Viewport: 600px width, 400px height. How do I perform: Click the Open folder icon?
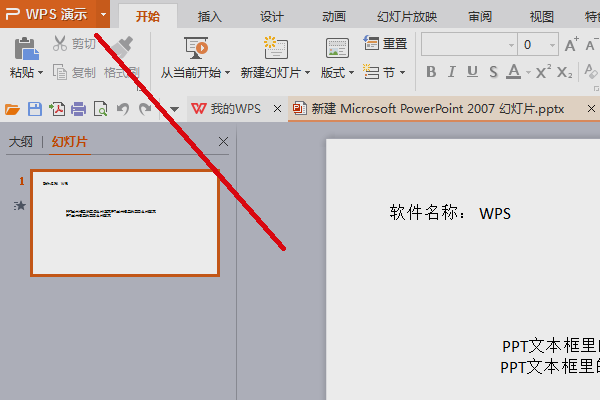[x=12, y=109]
